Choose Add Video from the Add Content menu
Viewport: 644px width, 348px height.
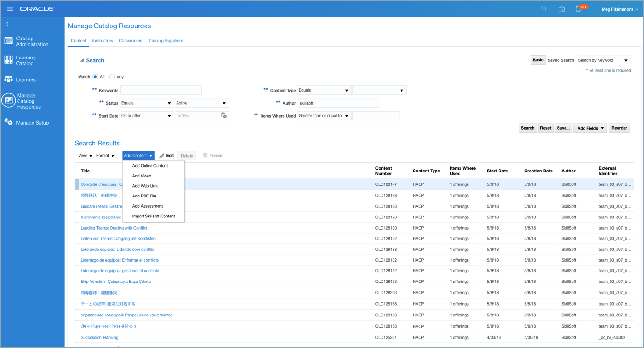click(141, 176)
